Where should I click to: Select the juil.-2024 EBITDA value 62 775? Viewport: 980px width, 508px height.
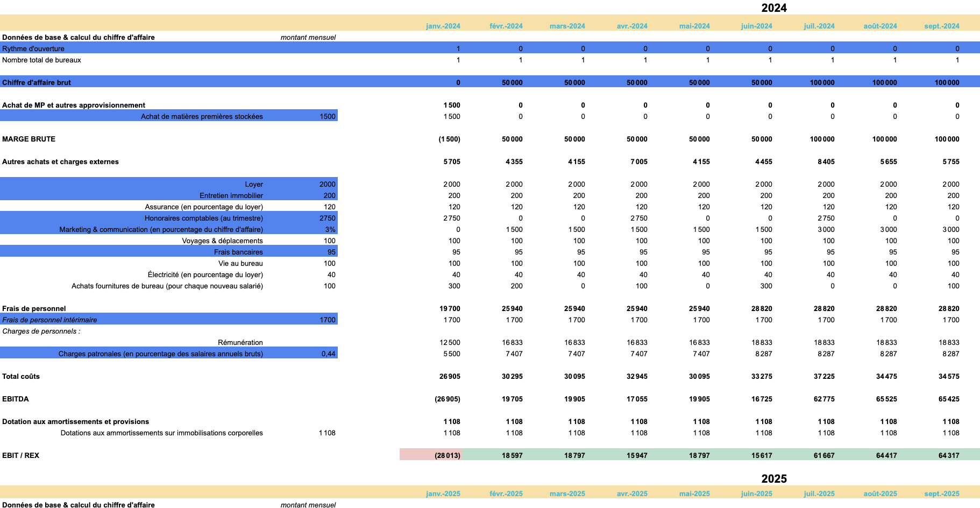(x=823, y=399)
